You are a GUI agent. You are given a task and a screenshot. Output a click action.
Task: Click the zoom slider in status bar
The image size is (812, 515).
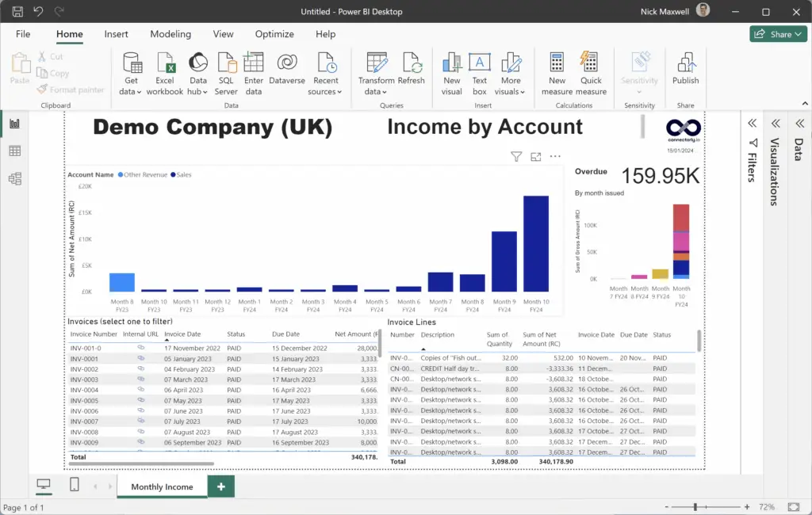click(x=695, y=507)
